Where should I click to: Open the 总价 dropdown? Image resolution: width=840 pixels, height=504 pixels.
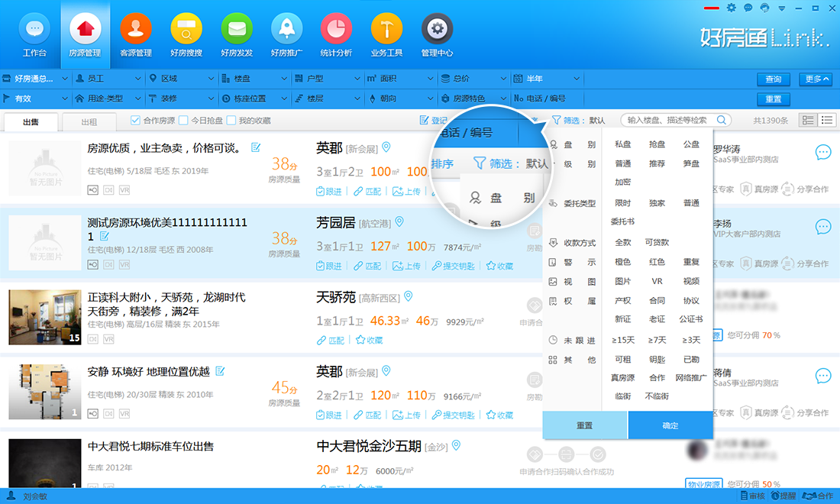click(x=469, y=79)
